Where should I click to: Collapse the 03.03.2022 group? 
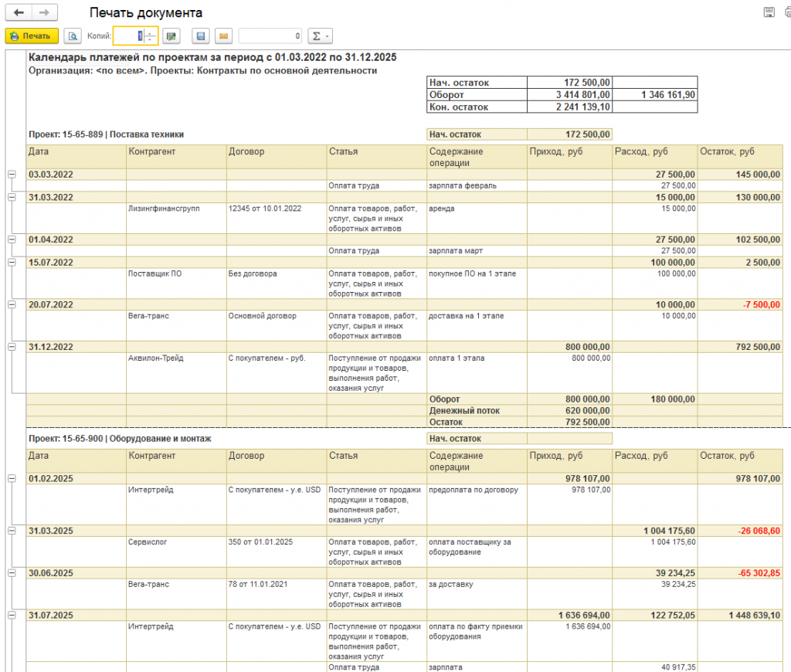(x=12, y=174)
